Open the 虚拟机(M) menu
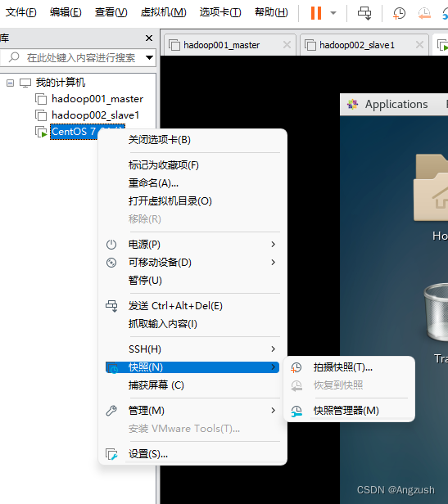 tap(164, 12)
